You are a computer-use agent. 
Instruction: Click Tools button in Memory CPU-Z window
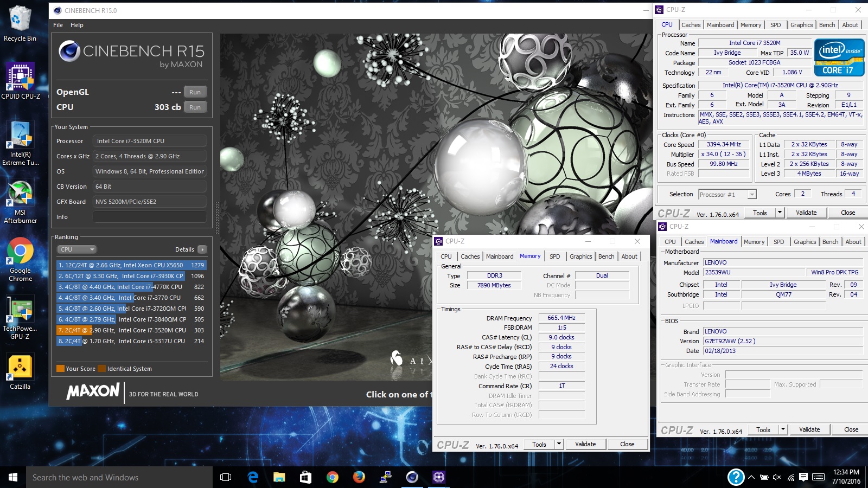(x=539, y=444)
